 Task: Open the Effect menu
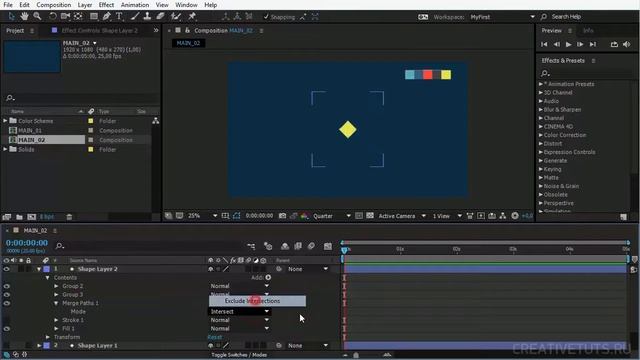coord(106,5)
